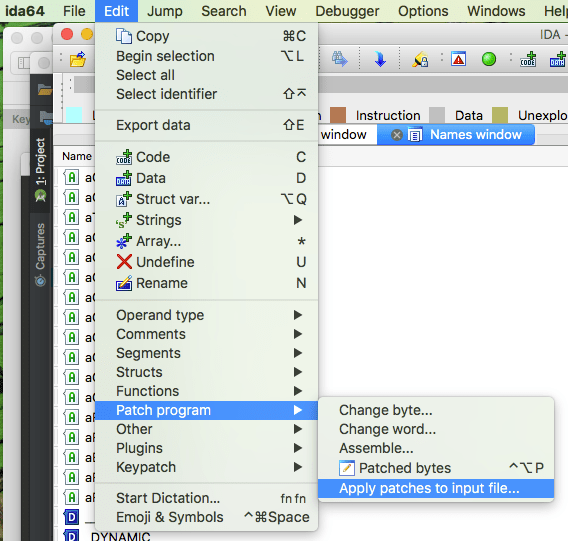Expand the Strings submenu
The width and height of the screenshot is (568, 541).
[298, 220]
